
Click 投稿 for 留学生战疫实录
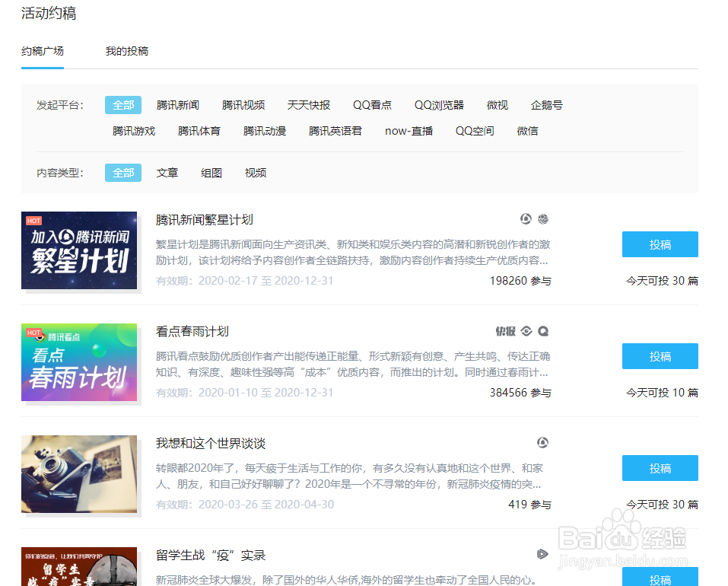[x=660, y=577]
